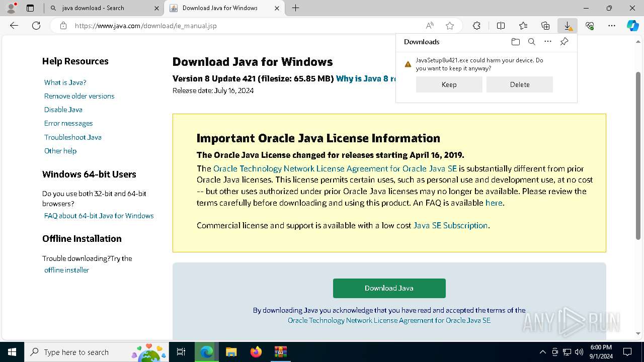Click the taskbar search box

(x=97, y=352)
